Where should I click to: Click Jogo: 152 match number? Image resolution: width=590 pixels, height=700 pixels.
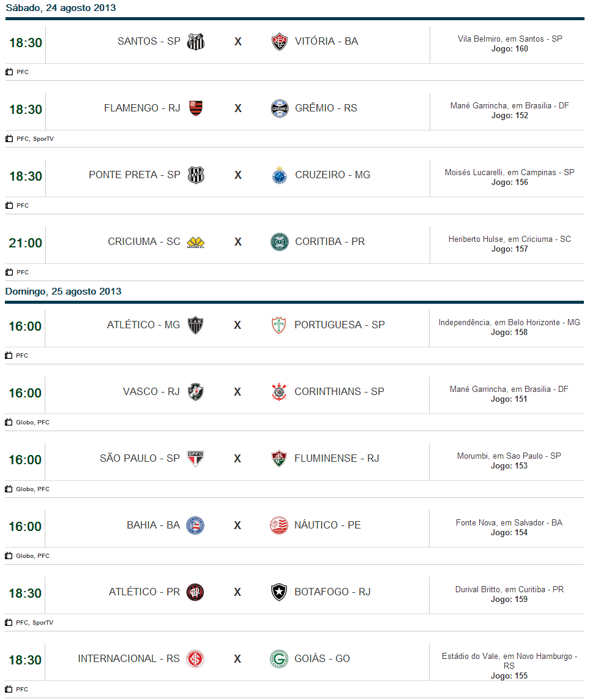(x=509, y=116)
